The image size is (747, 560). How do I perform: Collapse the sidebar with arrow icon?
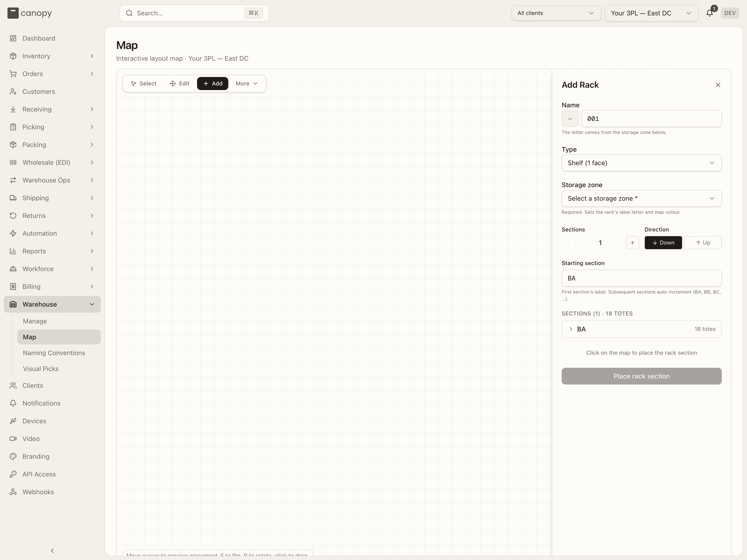click(x=52, y=550)
